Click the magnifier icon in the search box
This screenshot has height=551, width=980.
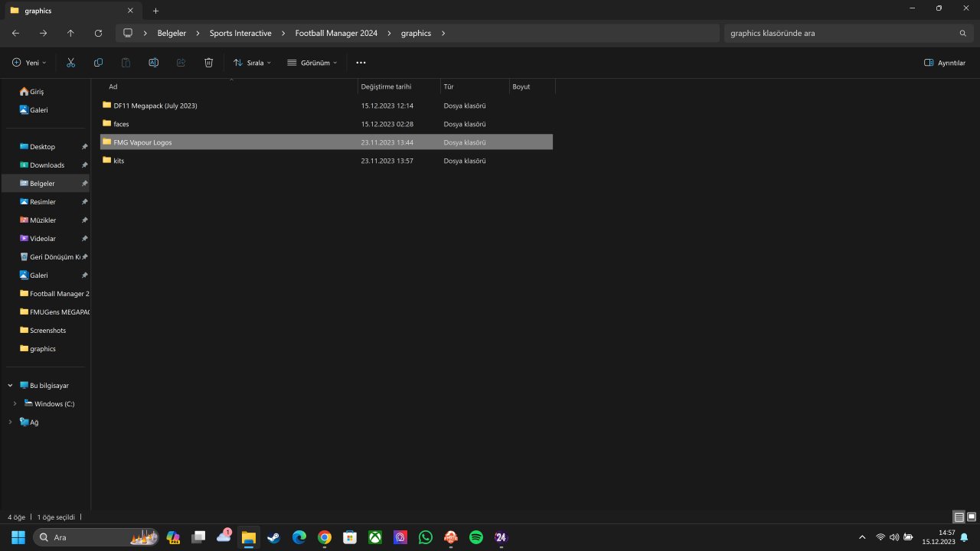[x=962, y=34]
